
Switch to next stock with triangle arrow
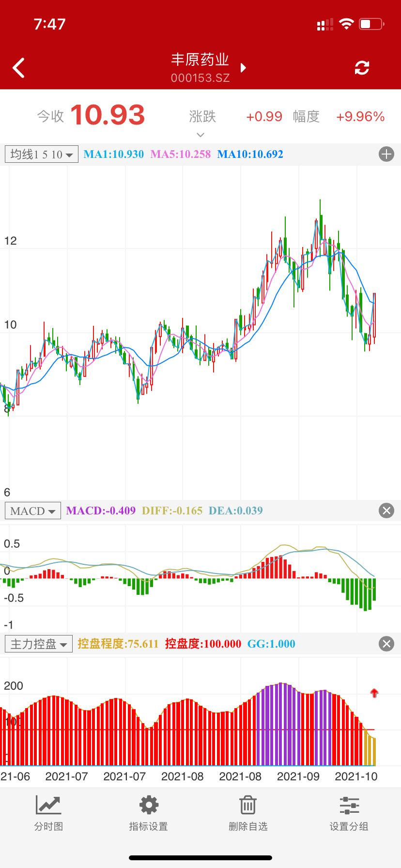pyautogui.click(x=243, y=67)
